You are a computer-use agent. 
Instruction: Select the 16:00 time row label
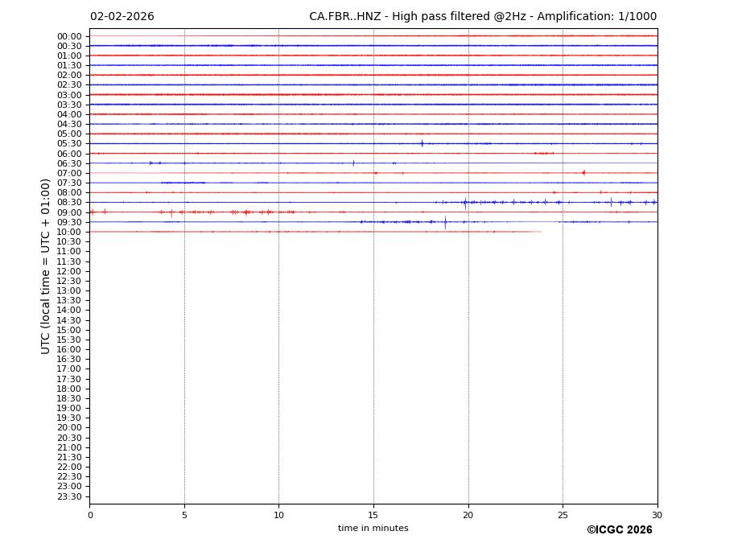(69, 349)
